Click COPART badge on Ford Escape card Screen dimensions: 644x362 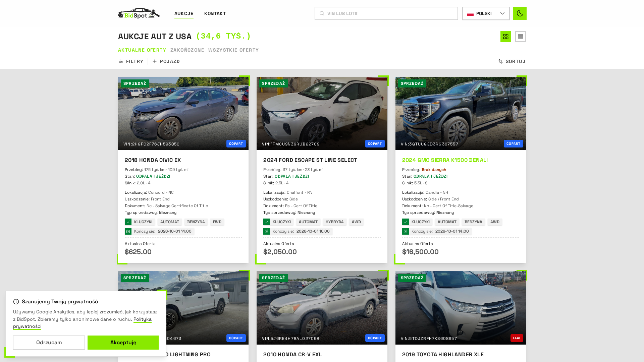tap(375, 144)
